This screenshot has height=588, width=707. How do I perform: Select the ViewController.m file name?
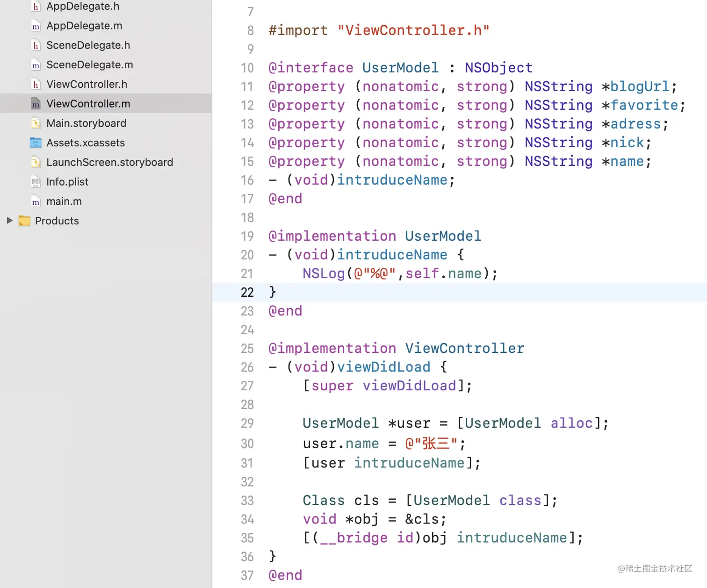click(x=88, y=104)
